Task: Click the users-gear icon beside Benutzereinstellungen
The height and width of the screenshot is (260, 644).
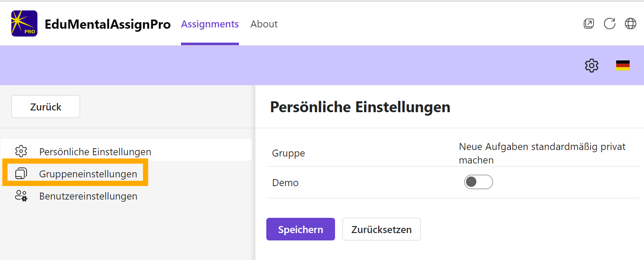Action: 21,196
